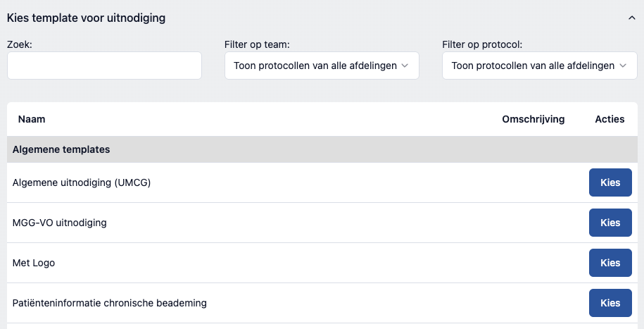Choose Algemene uitnodiging (UMCG) with Kies
The image size is (644, 329).
tap(610, 182)
